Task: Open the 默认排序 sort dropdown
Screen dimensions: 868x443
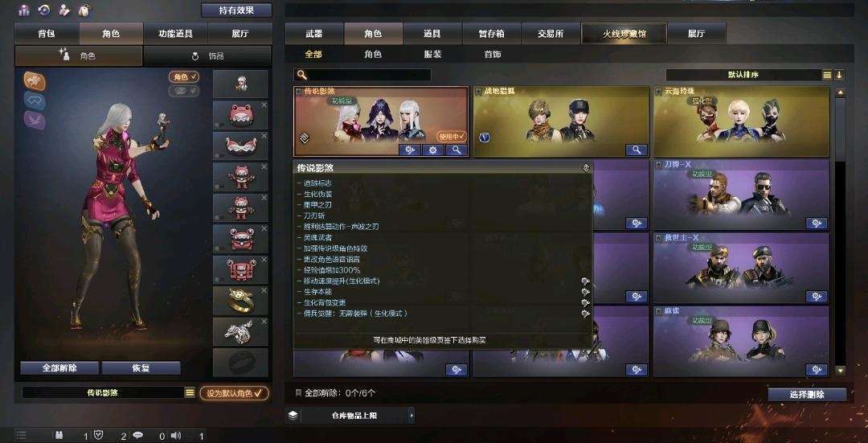Action: (748, 75)
